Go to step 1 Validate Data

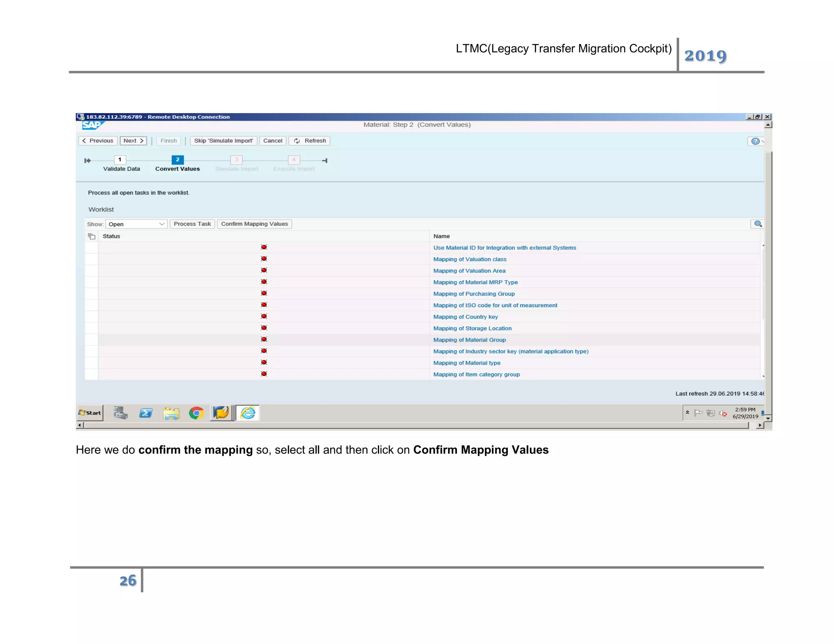(120, 160)
